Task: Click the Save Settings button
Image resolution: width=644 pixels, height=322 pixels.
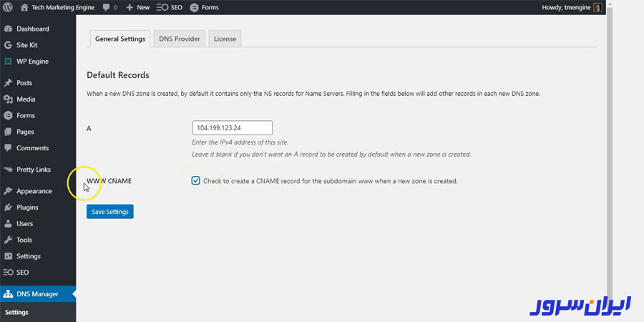Action: [x=109, y=212]
